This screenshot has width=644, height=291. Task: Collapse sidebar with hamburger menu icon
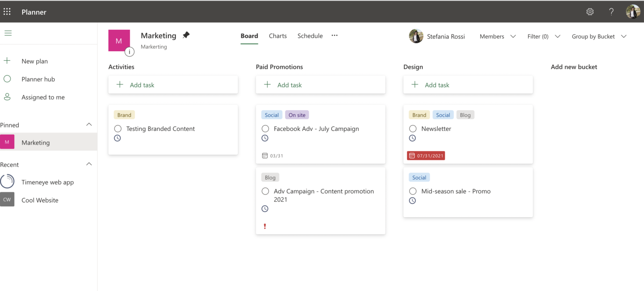coord(8,33)
